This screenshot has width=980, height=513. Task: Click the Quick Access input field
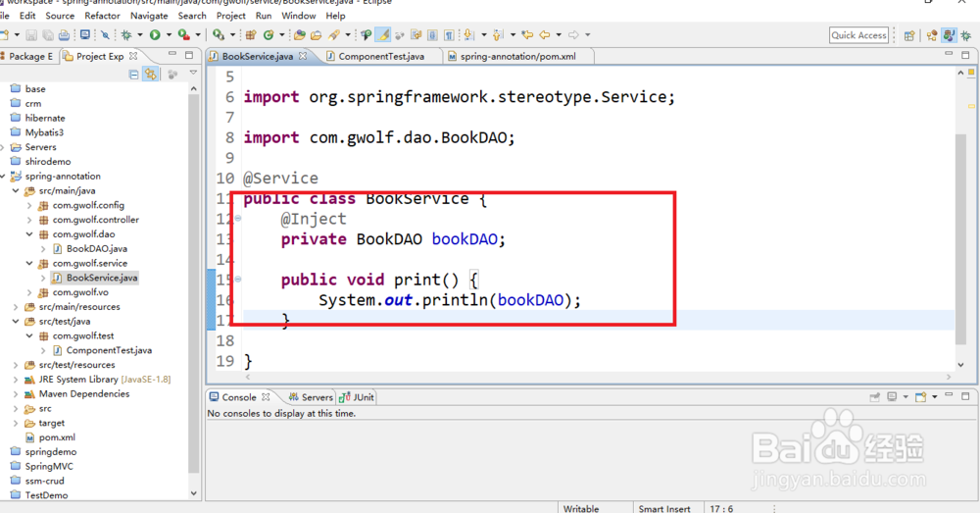[x=858, y=35]
